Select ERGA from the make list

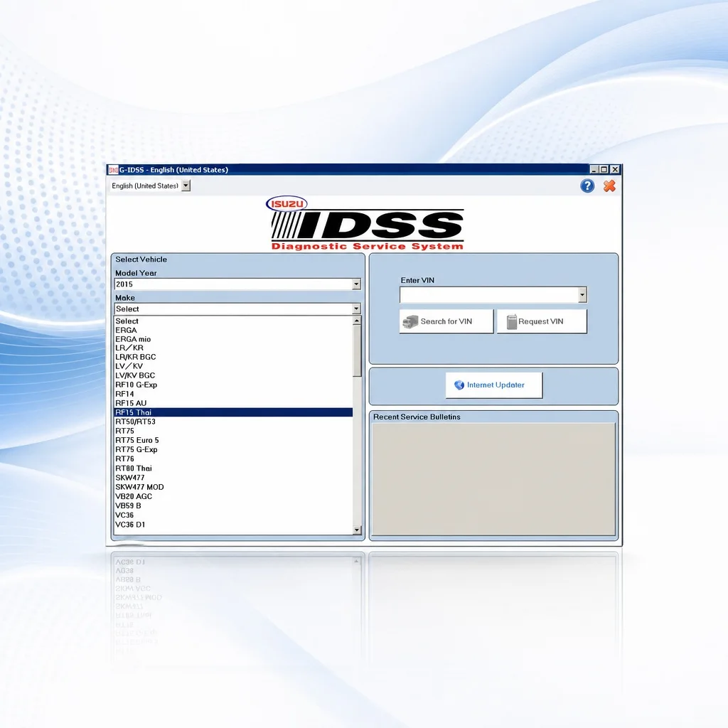click(233, 330)
